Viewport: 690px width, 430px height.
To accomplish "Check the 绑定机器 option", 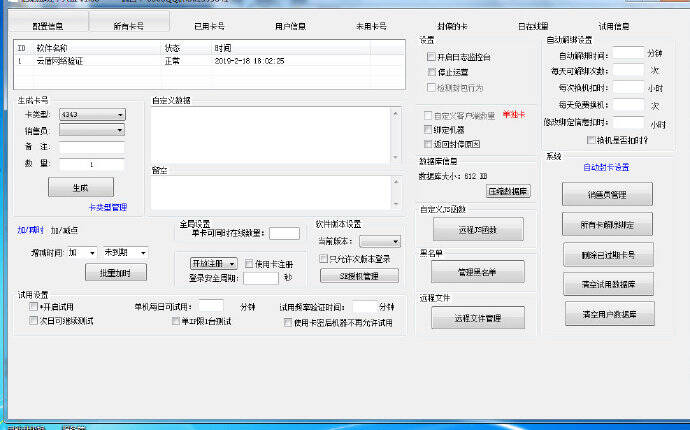I will [x=428, y=130].
